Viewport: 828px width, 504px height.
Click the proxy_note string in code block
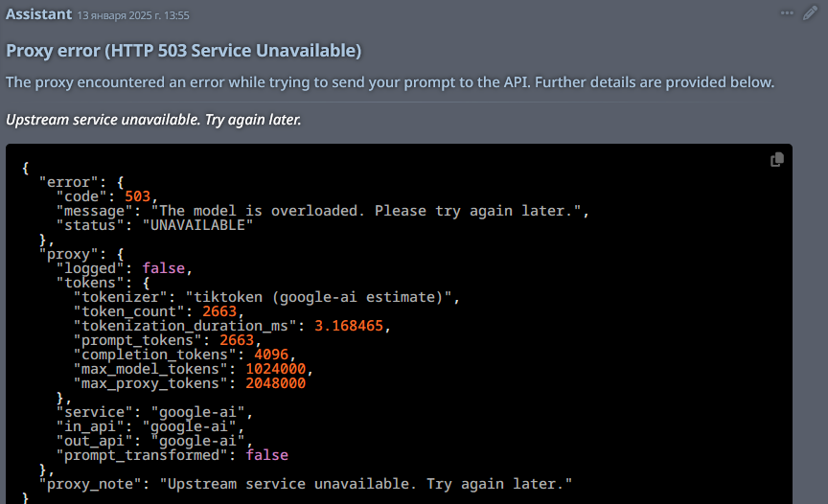click(366, 484)
